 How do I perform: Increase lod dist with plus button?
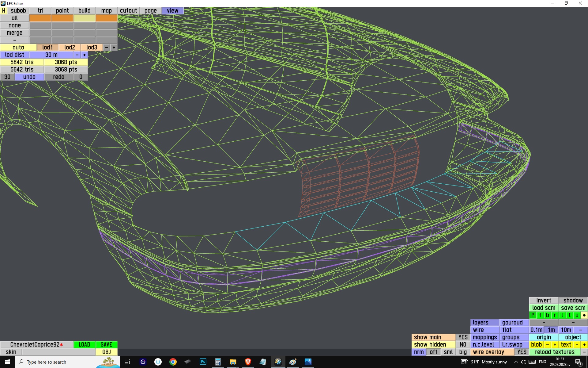[x=85, y=55]
